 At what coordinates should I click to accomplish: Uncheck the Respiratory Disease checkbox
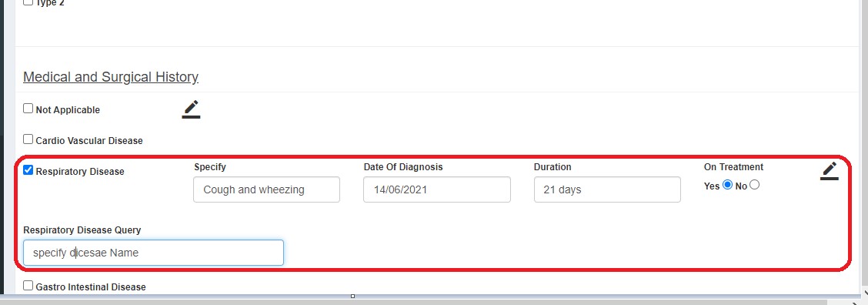[28, 170]
